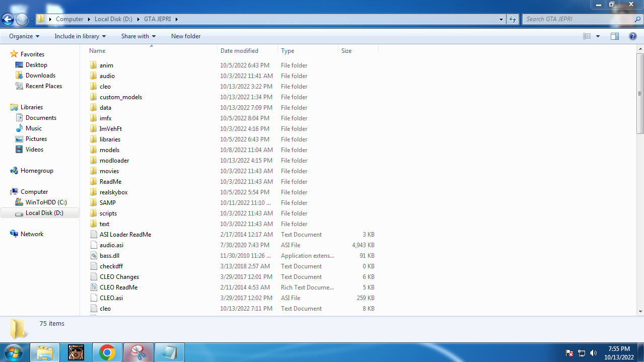Viewport: 644px width, 362px height.
Task: Select Desktop in the navigation pane
Action: [36, 65]
